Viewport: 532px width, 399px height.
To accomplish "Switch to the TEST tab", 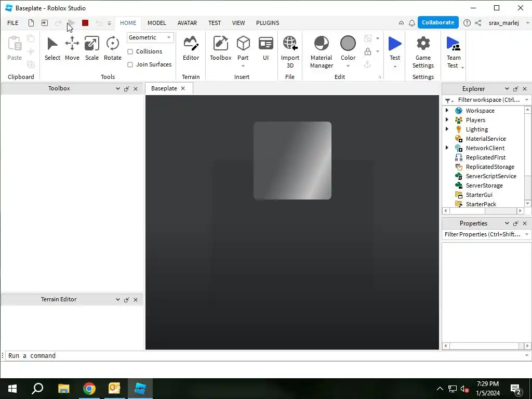I will (x=215, y=23).
